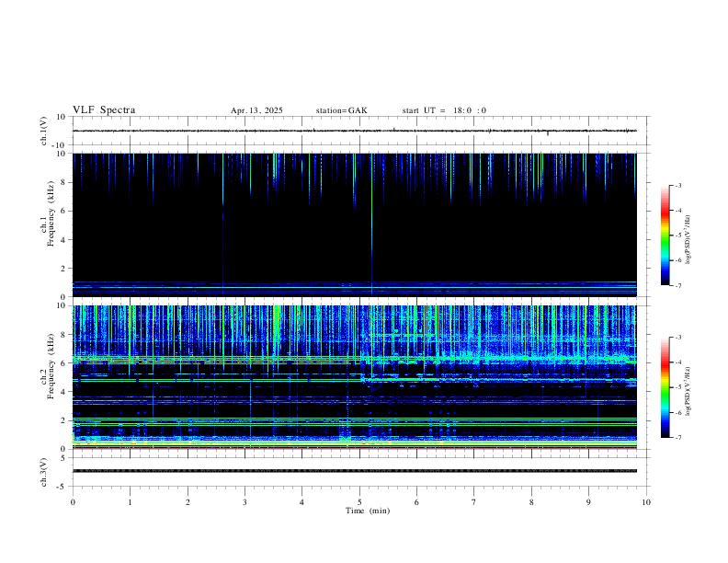Click the ch.1 spectrogram panel
This screenshot has height=563, width=728.
[355, 224]
